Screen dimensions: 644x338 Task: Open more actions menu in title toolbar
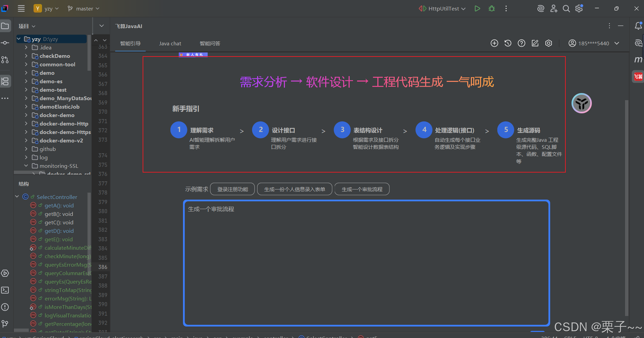[506, 8]
